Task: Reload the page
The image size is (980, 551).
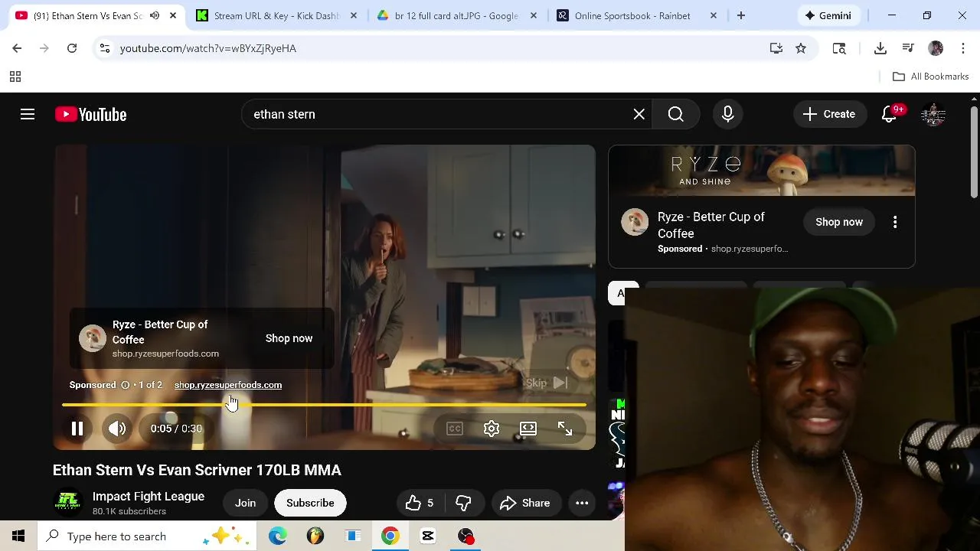Action: (x=72, y=48)
